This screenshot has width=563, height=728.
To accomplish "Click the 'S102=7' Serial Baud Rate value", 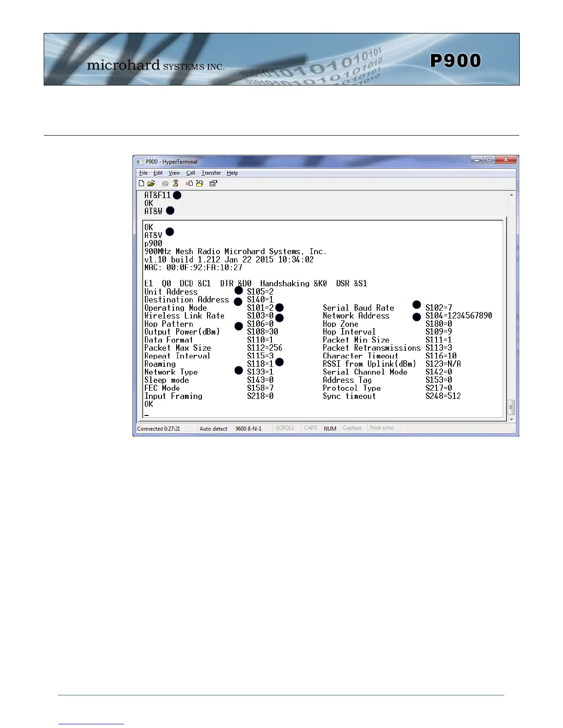I will click(439, 308).
